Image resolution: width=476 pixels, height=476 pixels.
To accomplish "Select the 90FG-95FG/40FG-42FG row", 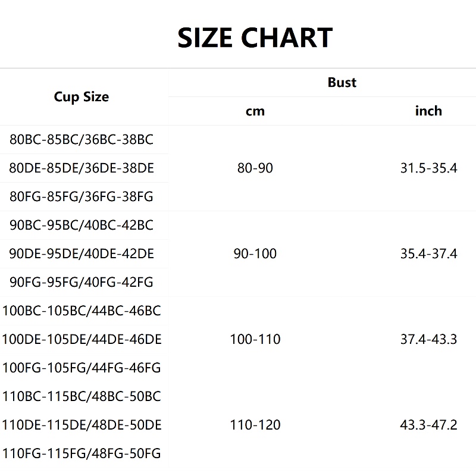I will (x=82, y=283).
